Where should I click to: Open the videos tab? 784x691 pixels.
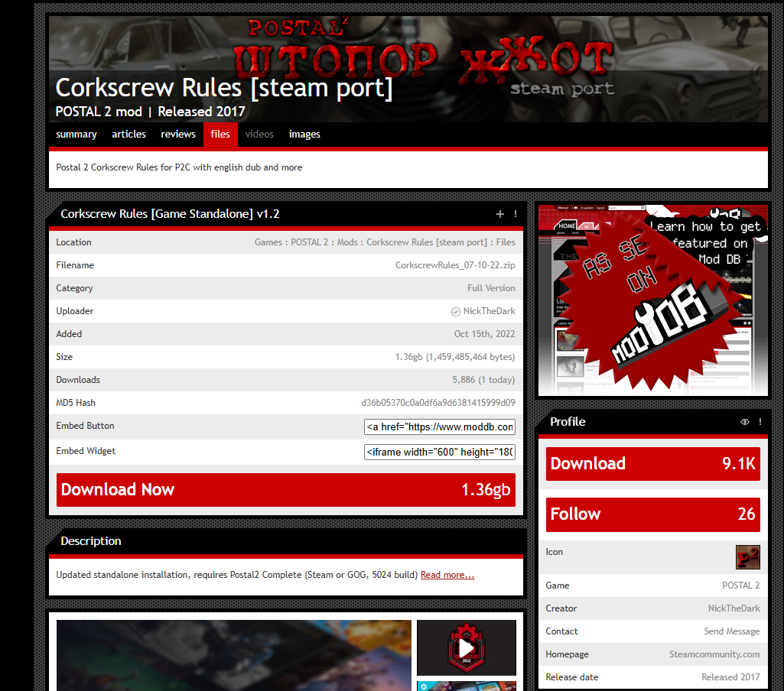coord(259,135)
